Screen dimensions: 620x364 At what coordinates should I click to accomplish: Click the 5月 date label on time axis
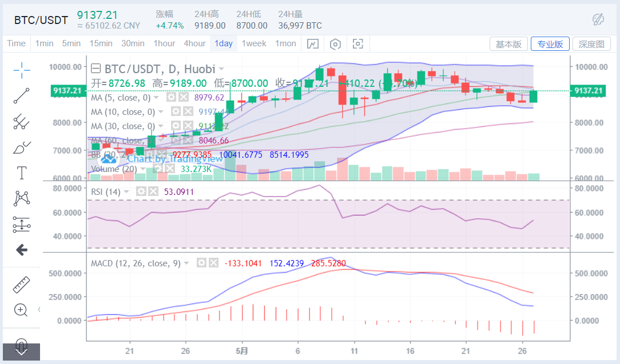point(241,350)
